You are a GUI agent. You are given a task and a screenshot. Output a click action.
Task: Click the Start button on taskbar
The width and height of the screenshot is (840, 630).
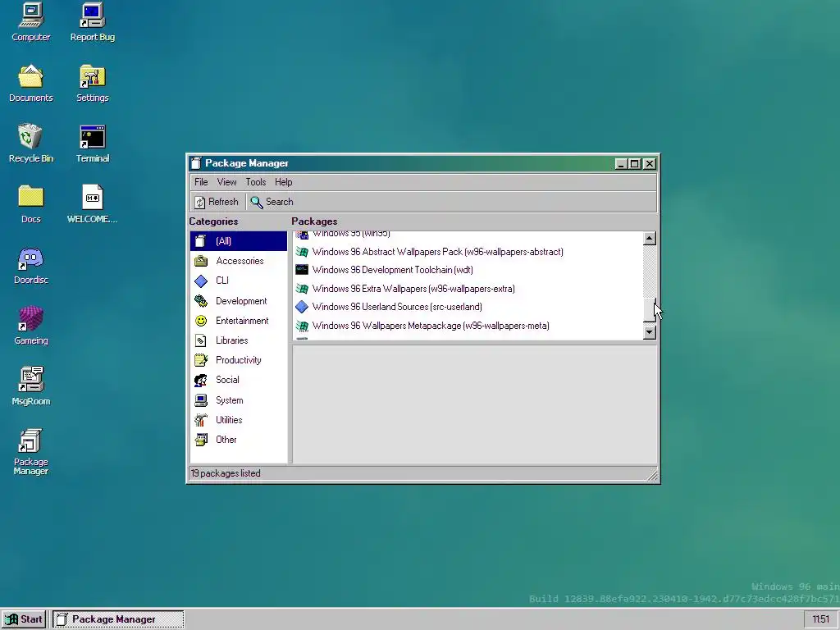point(24,619)
